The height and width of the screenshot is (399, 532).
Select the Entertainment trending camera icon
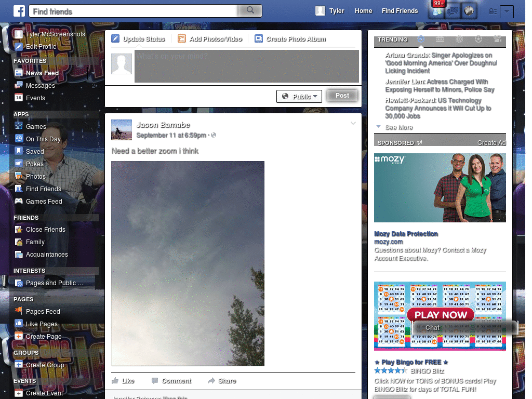click(x=497, y=39)
